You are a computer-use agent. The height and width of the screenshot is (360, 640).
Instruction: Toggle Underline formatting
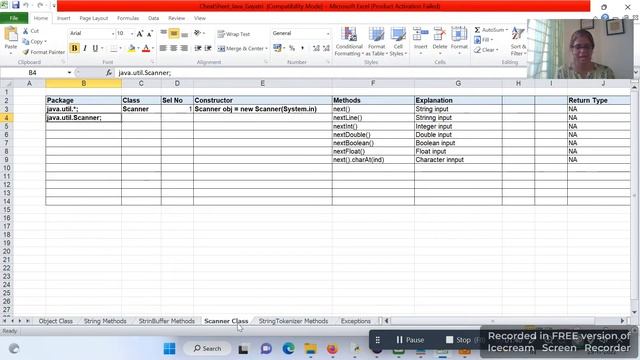point(95,48)
